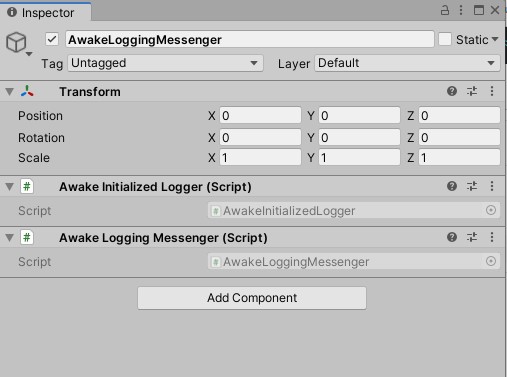Collapse Awake Logging Messenger foldout
The height and width of the screenshot is (377, 507).
pos(9,238)
